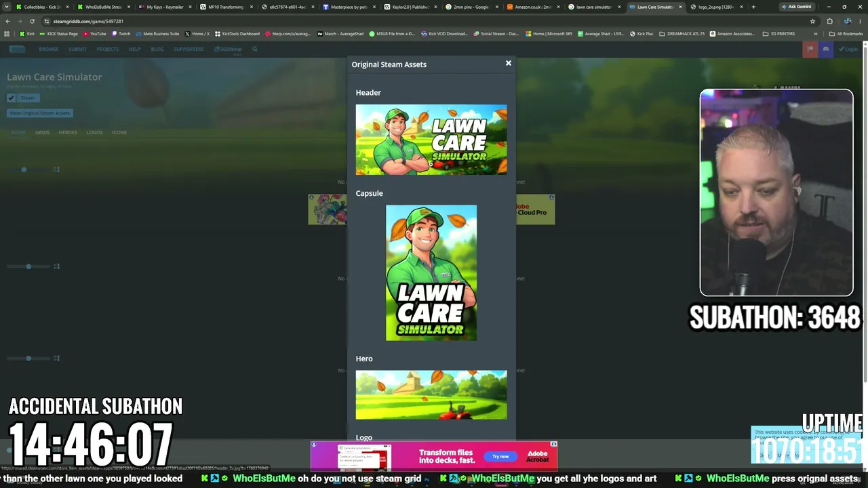Click the Login link
The height and width of the screenshot is (488, 868).
point(848,49)
